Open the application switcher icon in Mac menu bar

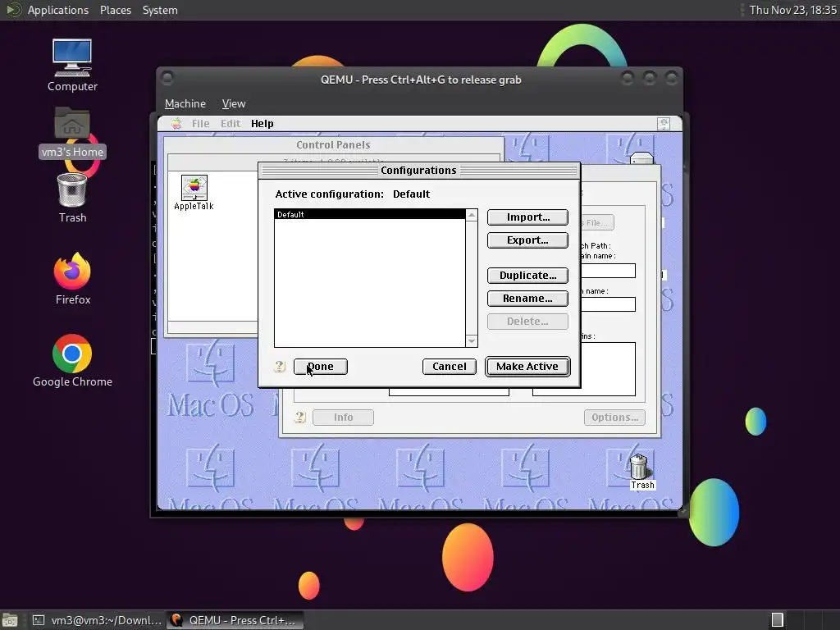pos(664,124)
